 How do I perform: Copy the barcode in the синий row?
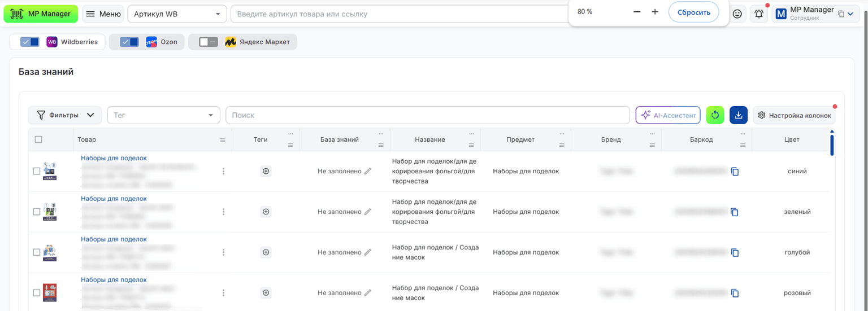click(x=735, y=172)
